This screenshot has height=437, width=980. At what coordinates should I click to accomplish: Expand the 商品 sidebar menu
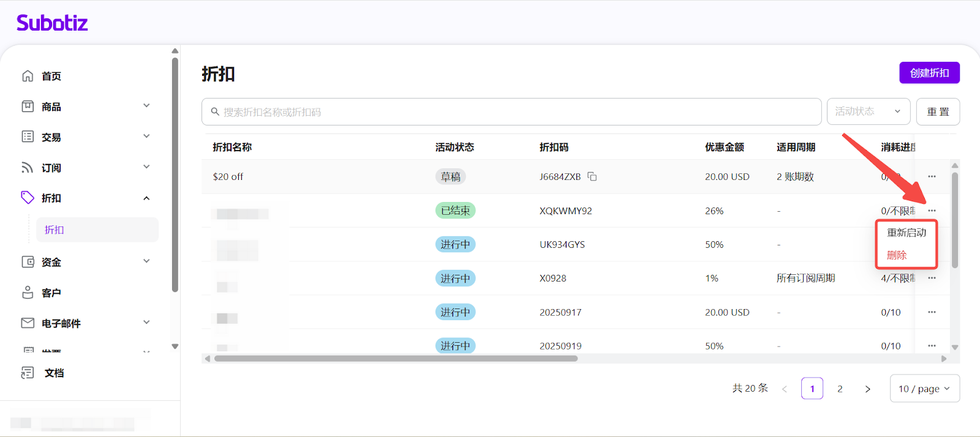click(146, 106)
